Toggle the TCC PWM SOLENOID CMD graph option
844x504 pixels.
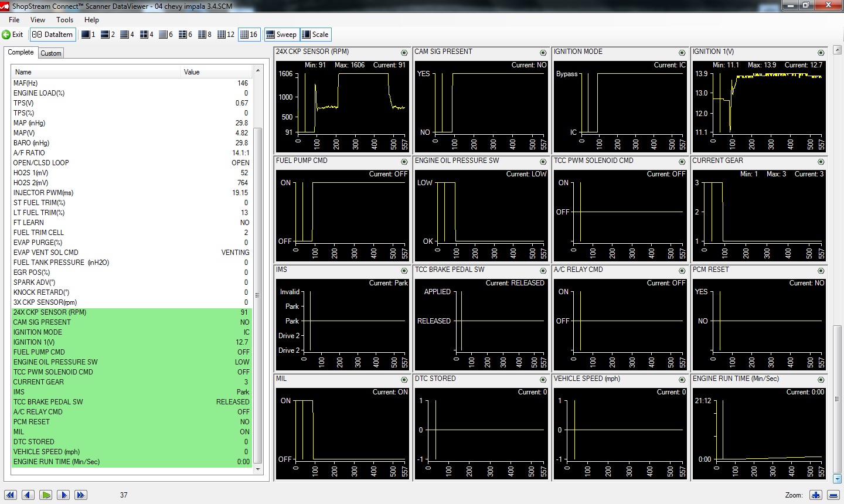(682, 162)
